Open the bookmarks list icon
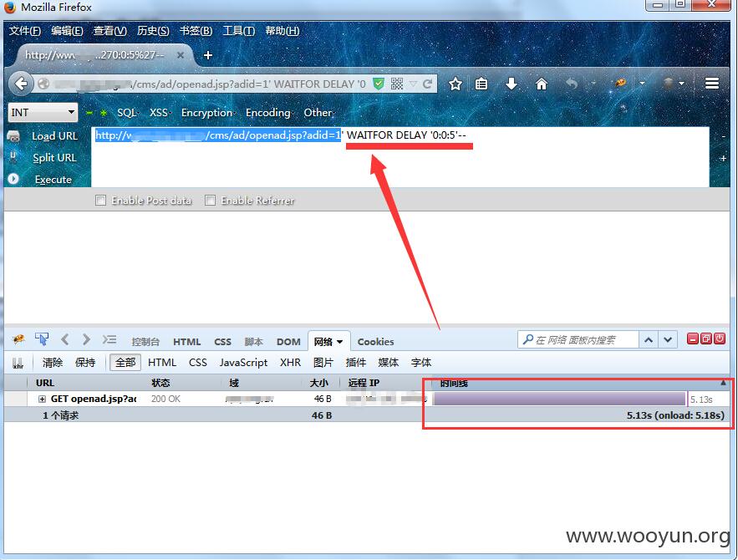Viewport: 738px width, 560px height. click(481, 84)
